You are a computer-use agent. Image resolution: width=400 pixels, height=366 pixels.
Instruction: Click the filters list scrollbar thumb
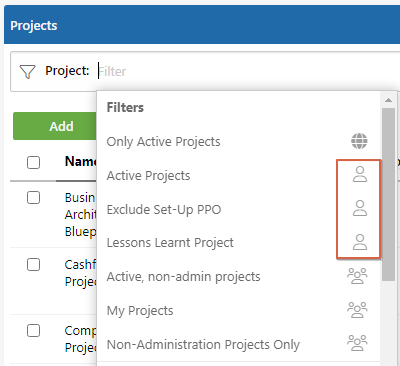point(388,194)
